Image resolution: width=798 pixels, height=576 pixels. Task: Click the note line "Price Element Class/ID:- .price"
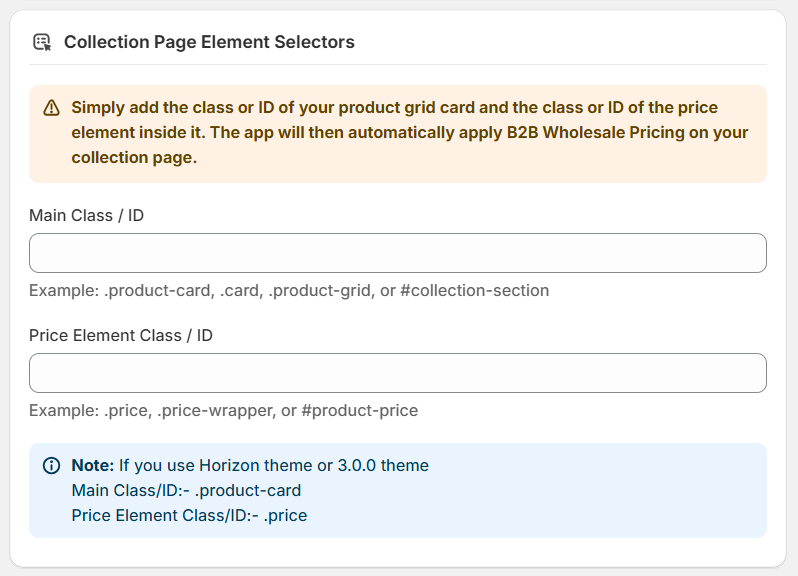189,515
